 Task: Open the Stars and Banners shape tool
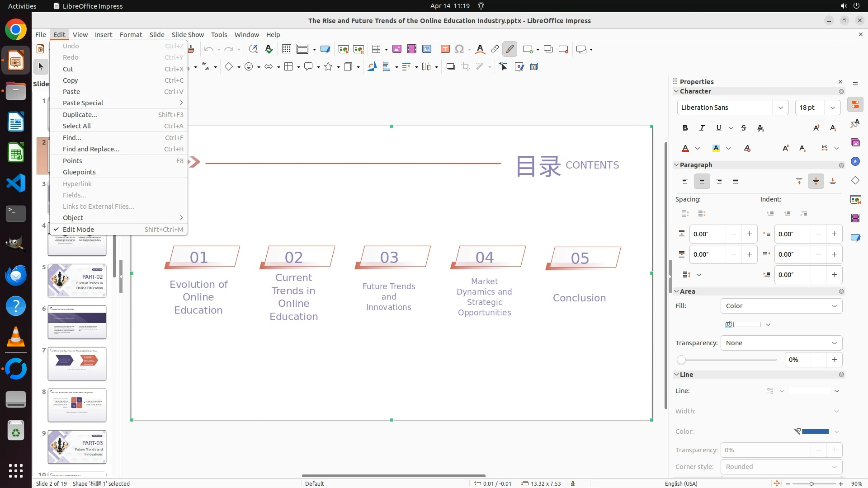pos(329,67)
